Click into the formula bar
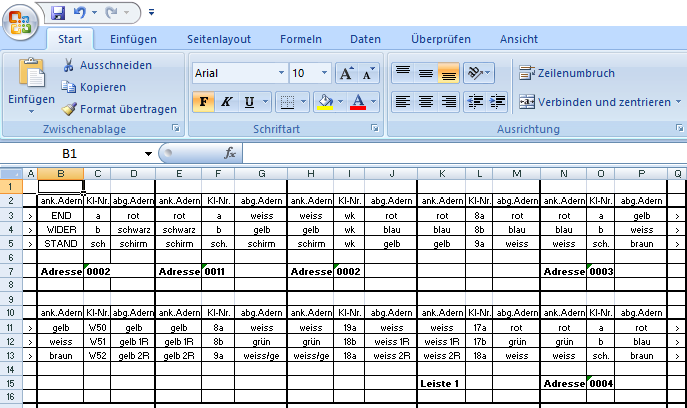Image resolution: width=687 pixels, height=408 pixels. click(464, 153)
